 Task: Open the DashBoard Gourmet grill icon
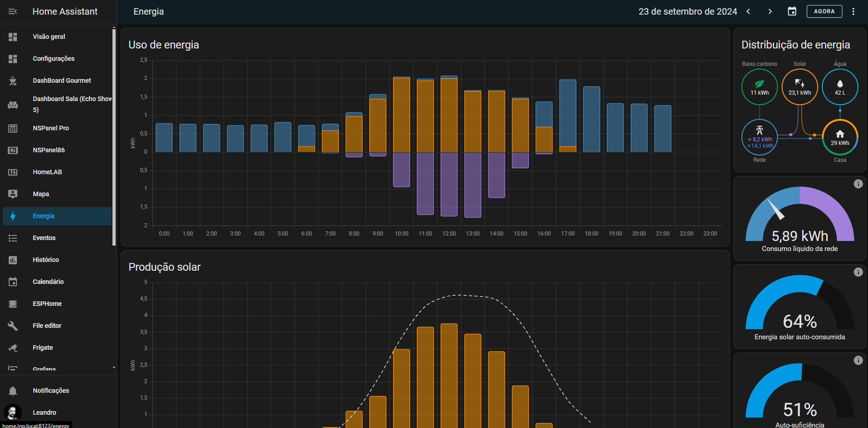[x=13, y=81]
